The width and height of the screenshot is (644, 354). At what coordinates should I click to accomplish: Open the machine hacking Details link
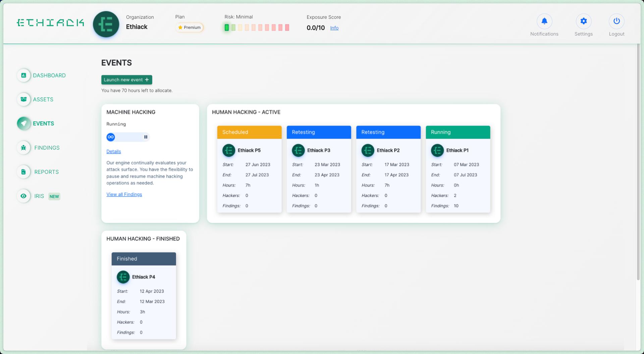[113, 152]
